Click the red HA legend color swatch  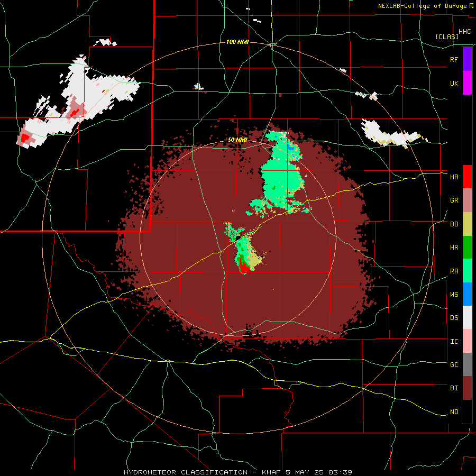pyautogui.click(x=467, y=177)
